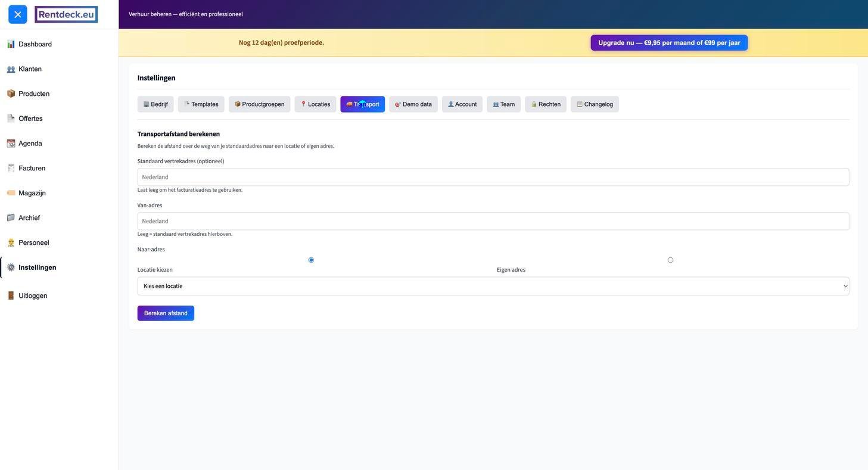Open the Rechten settings tab

coord(545,104)
